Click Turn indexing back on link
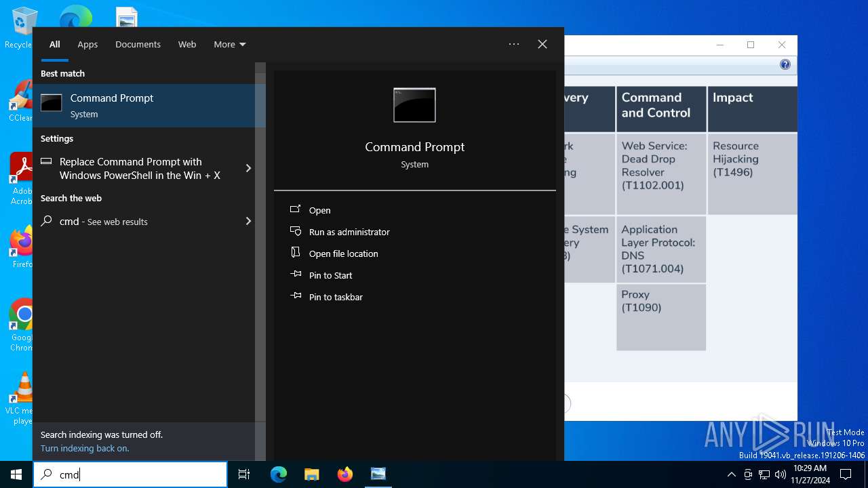Screen dimensions: 868x488 tap(85, 448)
